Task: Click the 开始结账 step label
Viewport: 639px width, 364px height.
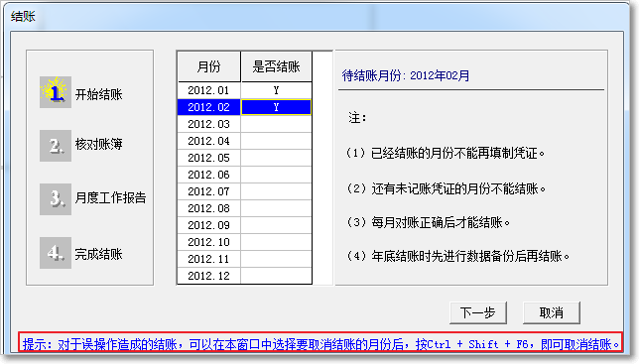Action: [x=98, y=94]
